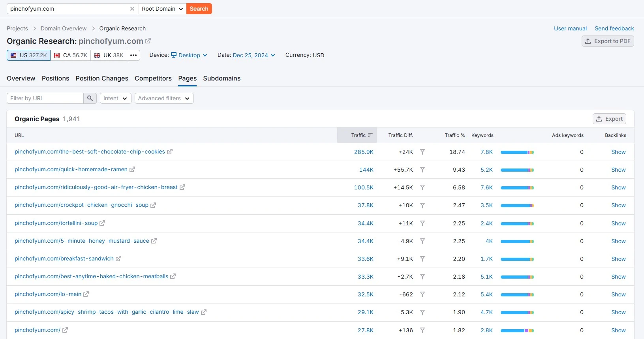
Task: Switch to CA 56.7K database
Action: click(x=71, y=55)
